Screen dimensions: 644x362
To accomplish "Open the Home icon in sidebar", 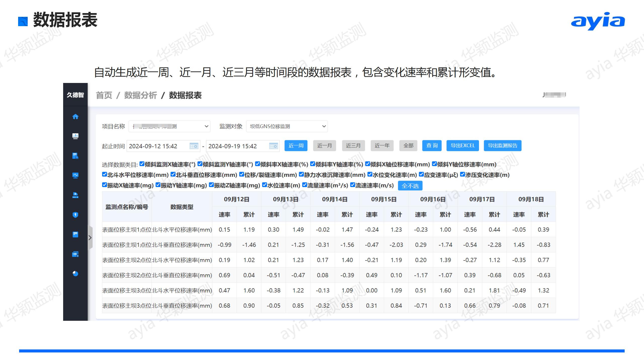I will click(75, 117).
